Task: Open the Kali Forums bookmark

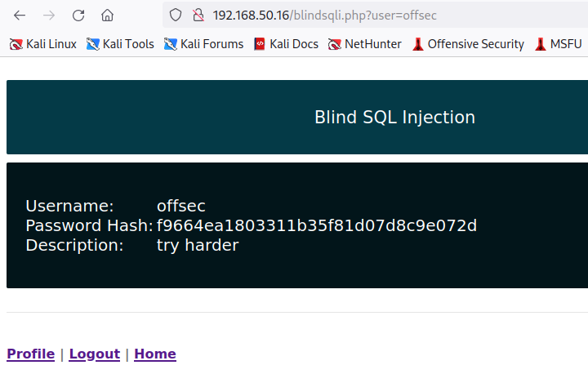Action: [203, 44]
